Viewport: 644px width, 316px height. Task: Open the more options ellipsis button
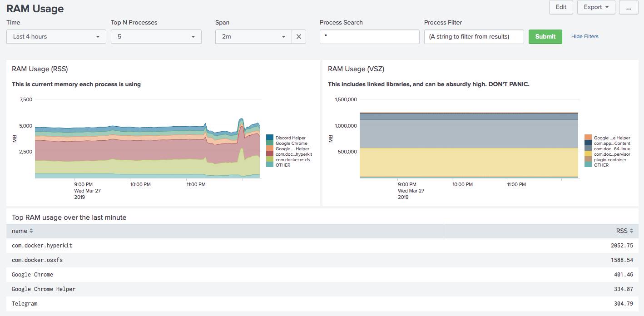(x=629, y=7)
